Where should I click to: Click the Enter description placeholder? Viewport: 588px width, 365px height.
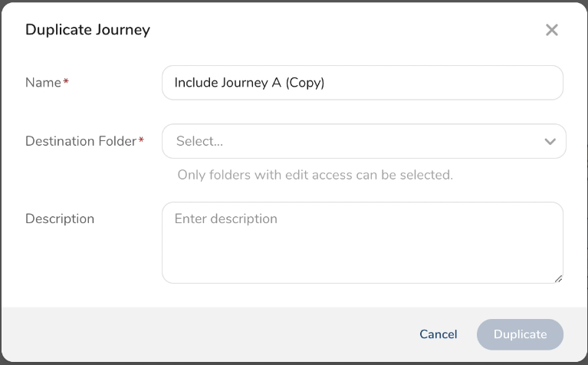click(226, 219)
